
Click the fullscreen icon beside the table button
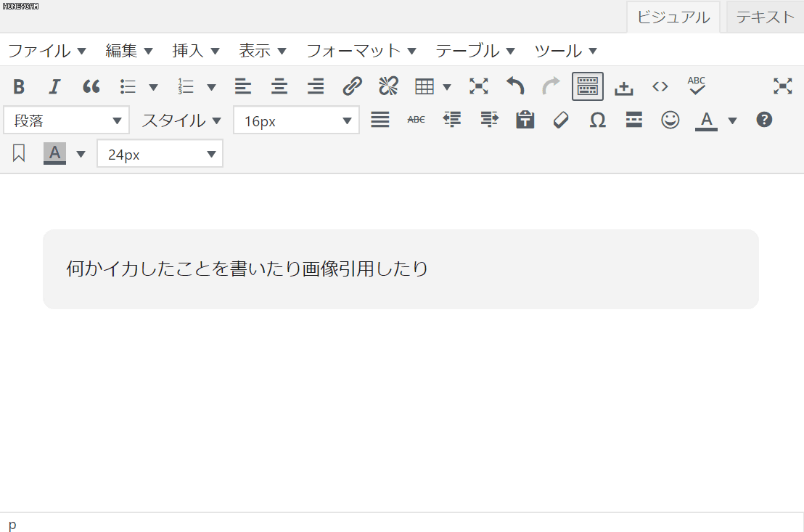coord(478,86)
